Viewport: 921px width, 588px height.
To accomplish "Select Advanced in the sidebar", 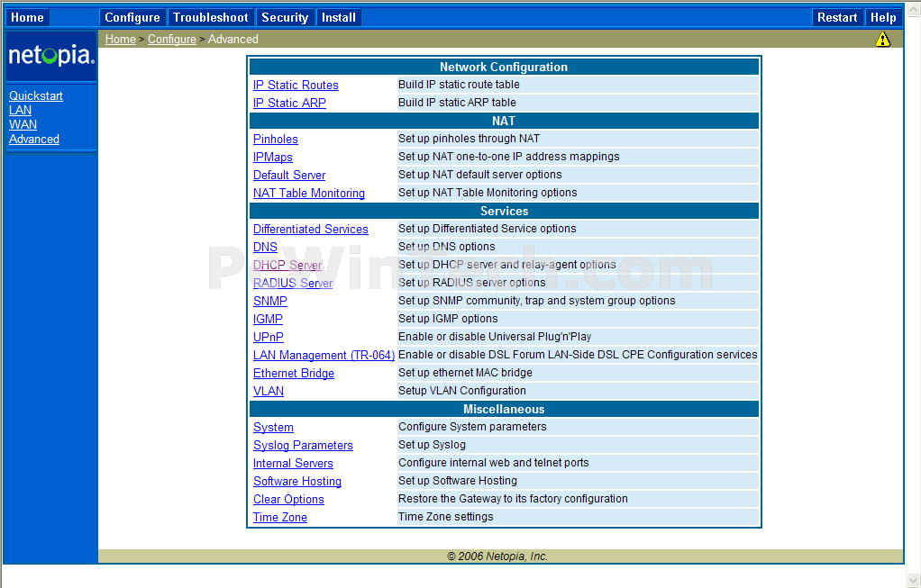I will click(x=34, y=139).
